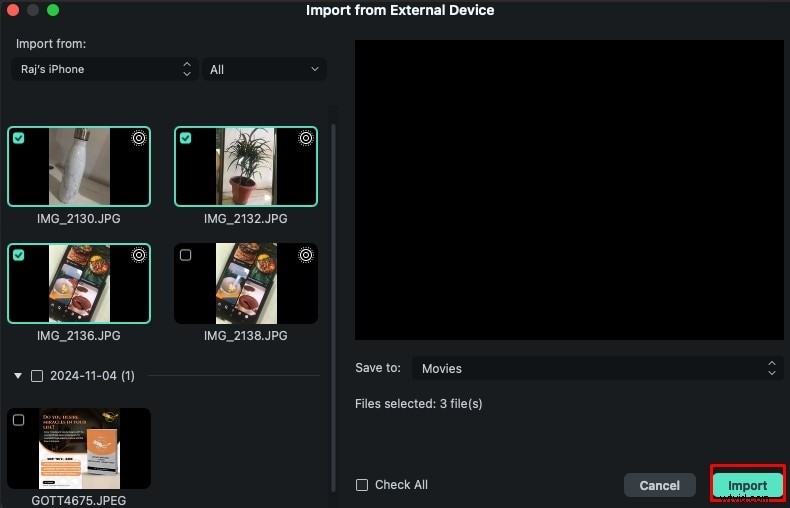Click the Live Photo icon on IMG_2132.JPG

pos(305,138)
